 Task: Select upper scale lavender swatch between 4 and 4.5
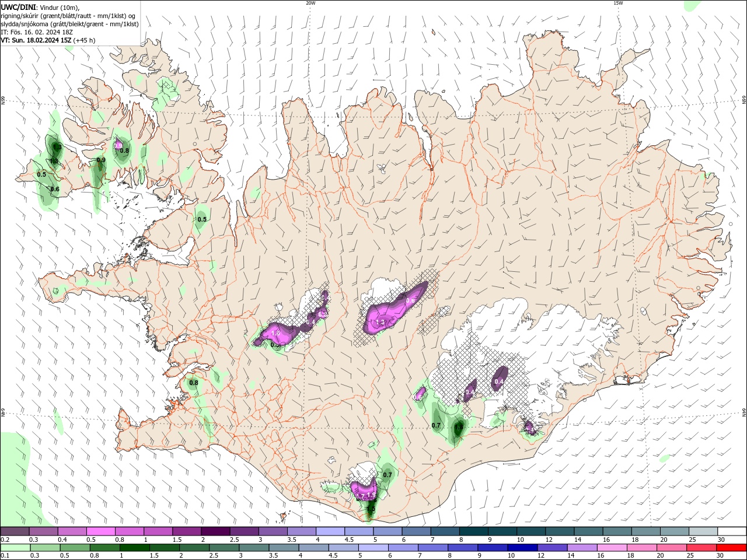pyautogui.click(x=330, y=531)
